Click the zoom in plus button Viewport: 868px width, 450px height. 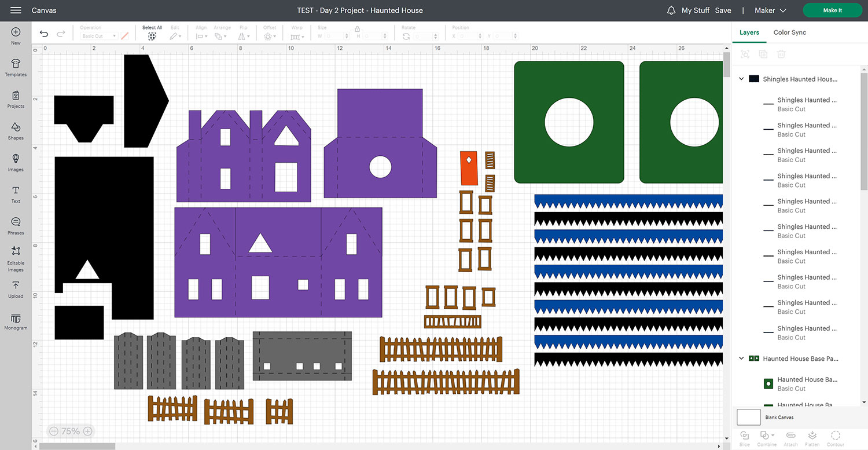pyautogui.click(x=87, y=431)
